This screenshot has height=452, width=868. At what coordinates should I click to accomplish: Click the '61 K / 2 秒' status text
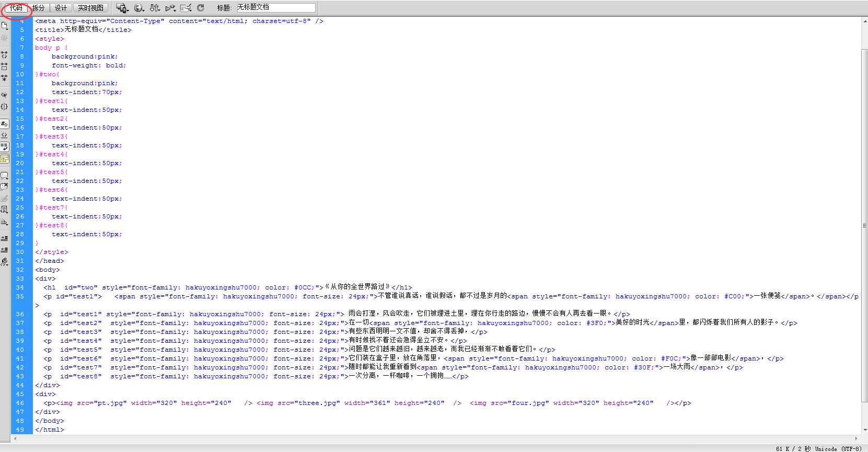tap(793, 448)
